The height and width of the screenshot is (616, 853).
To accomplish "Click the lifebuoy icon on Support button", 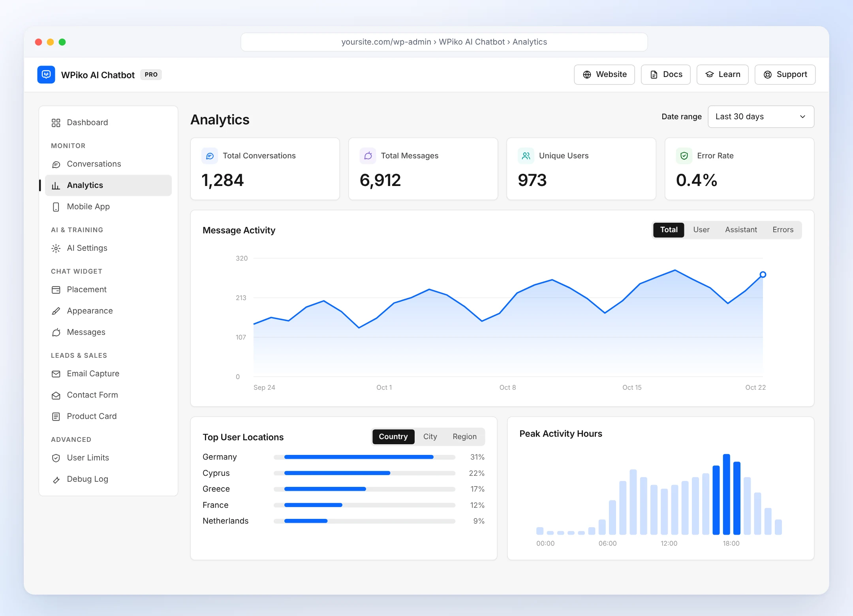I will [768, 75].
